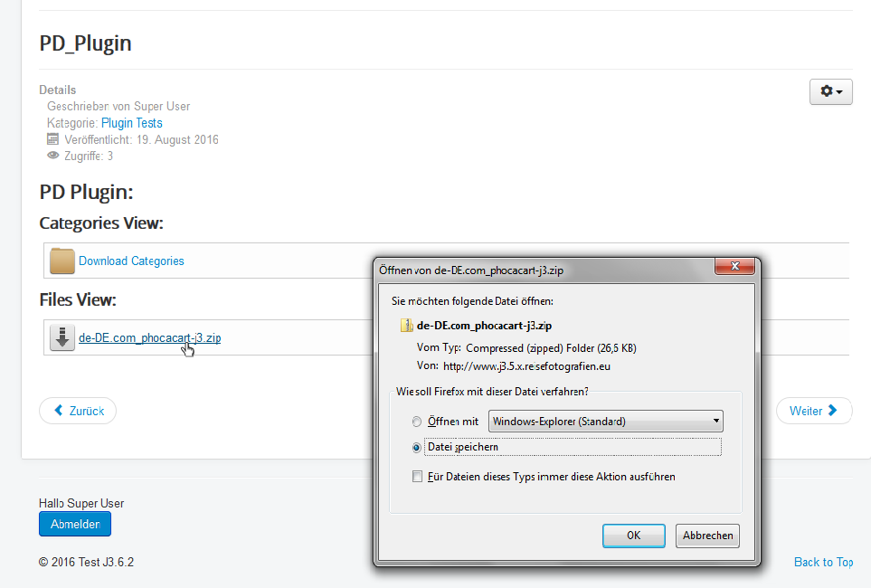Click Abbrechen to cancel the download

[707, 536]
